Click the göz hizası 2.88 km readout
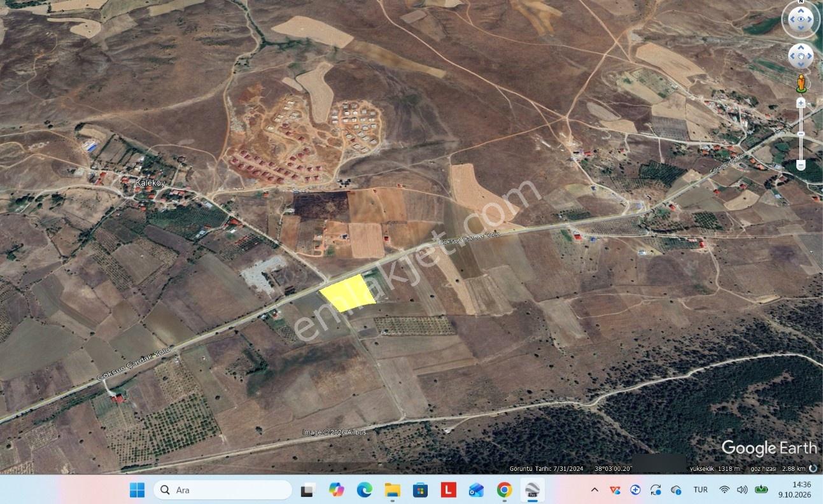823x504 pixels. (x=778, y=468)
